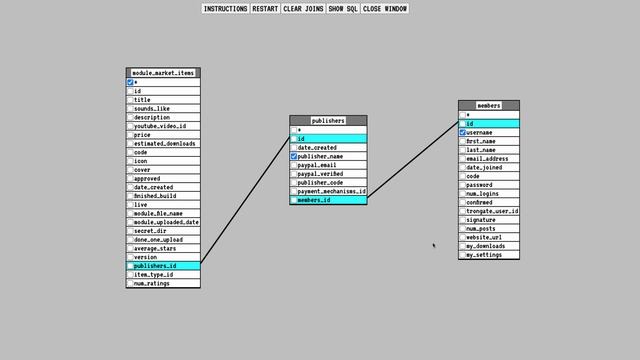Click the payment_mechanisms_id field row

point(328,191)
